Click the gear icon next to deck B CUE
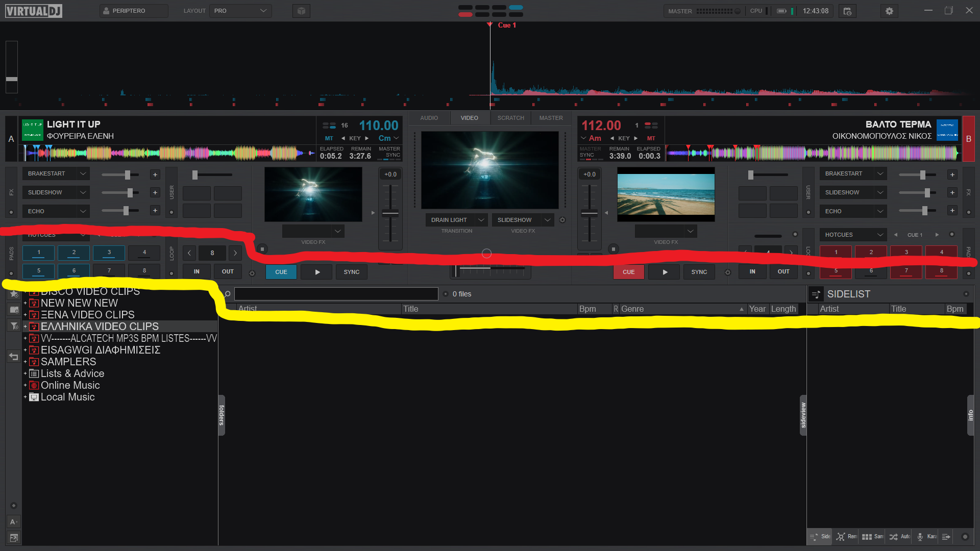 tap(728, 272)
